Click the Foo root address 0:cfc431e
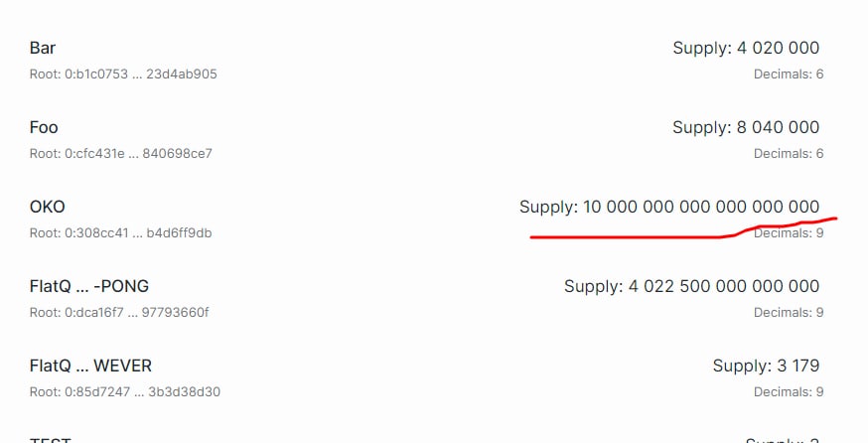This screenshot has width=868, height=443. 121,153
